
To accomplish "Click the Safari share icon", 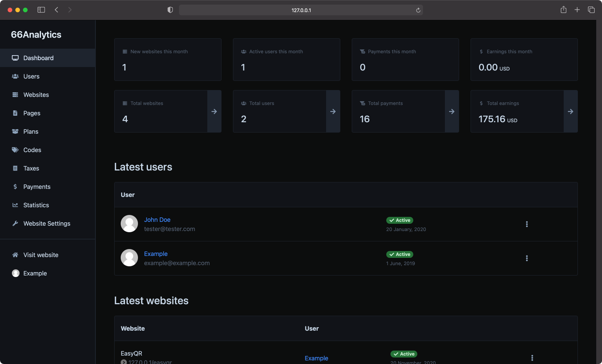I will (563, 10).
